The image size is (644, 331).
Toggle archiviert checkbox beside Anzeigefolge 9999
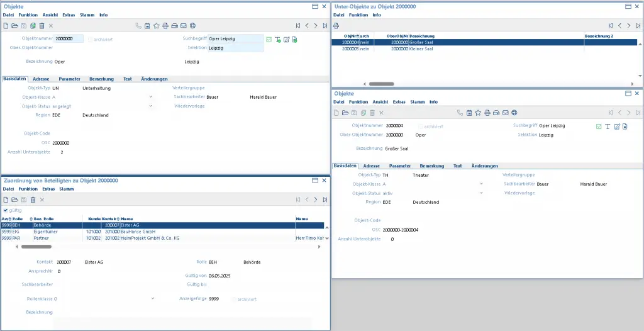[235, 299]
